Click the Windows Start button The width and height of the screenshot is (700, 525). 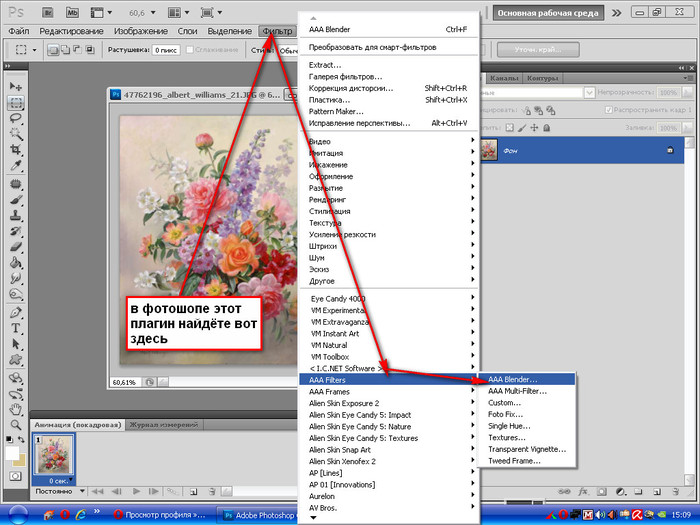[18, 515]
